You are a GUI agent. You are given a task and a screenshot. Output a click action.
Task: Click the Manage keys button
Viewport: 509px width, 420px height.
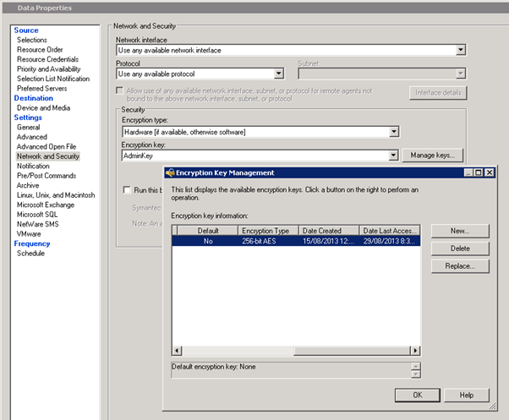434,155
